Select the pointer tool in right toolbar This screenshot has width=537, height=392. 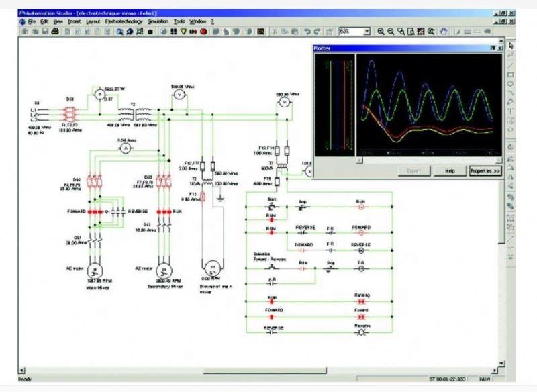click(x=511, y=45)
